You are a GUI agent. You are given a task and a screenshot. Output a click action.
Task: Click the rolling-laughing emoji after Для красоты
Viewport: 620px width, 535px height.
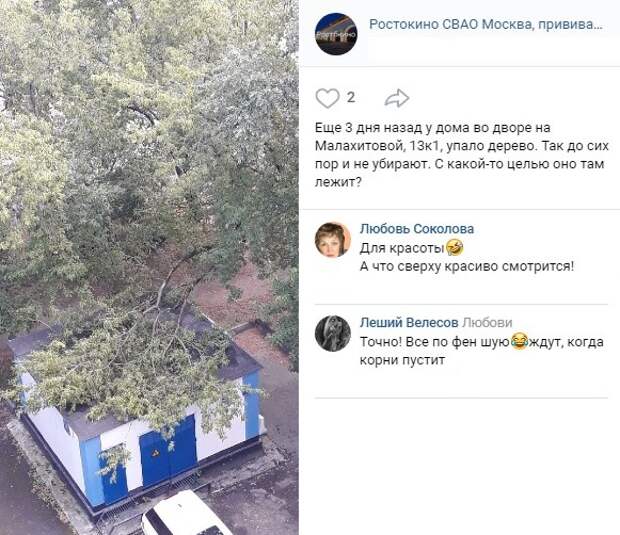coord(455,248)
